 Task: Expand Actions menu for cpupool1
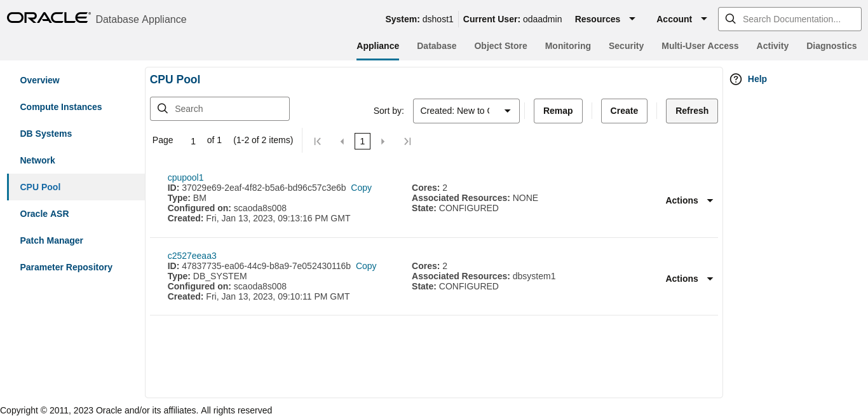689,200
